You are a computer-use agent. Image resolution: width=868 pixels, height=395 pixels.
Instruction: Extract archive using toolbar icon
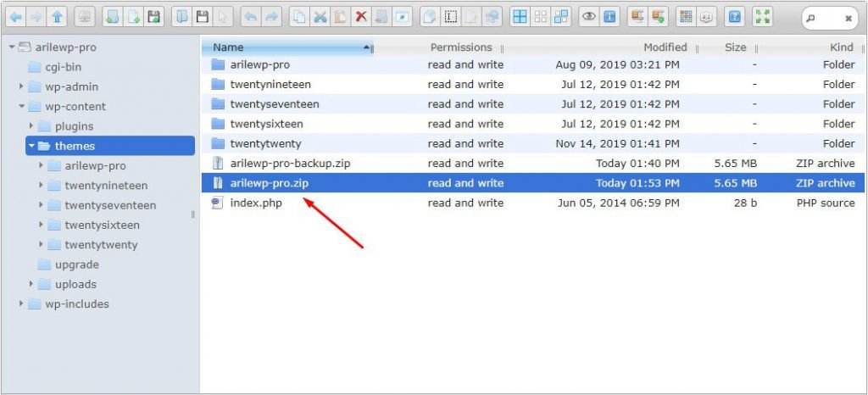coord(637,17)
